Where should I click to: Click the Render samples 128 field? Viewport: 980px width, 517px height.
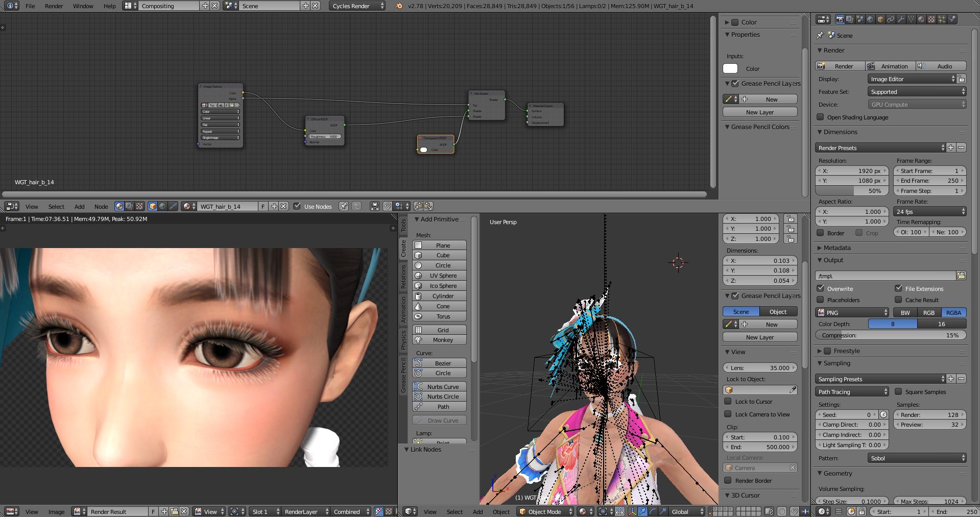[x=929, y=414]
